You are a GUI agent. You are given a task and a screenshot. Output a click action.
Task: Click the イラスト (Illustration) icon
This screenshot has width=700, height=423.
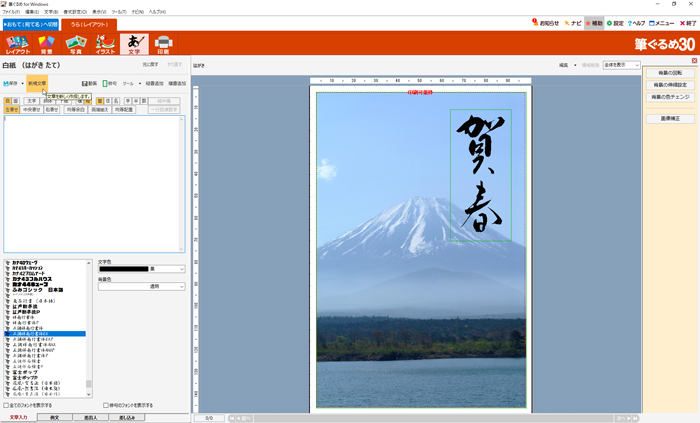[105, 44]
